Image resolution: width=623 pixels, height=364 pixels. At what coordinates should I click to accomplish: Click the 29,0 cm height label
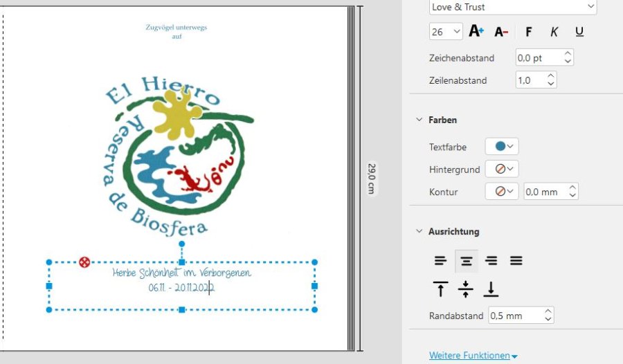[372, 179]
